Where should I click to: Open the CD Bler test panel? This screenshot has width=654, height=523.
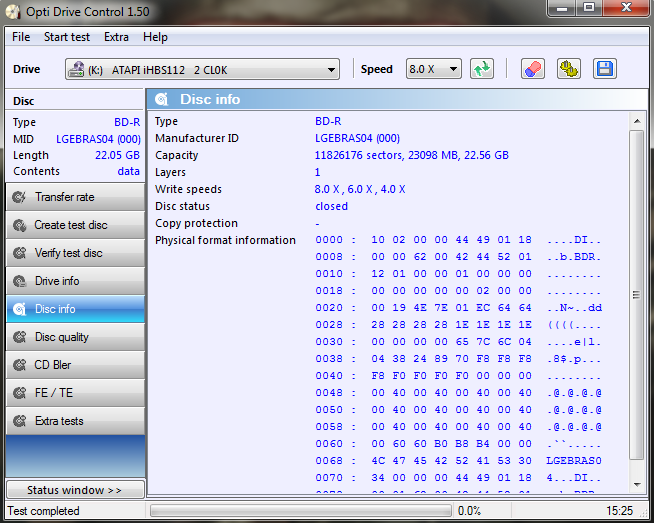pos(75,365)
